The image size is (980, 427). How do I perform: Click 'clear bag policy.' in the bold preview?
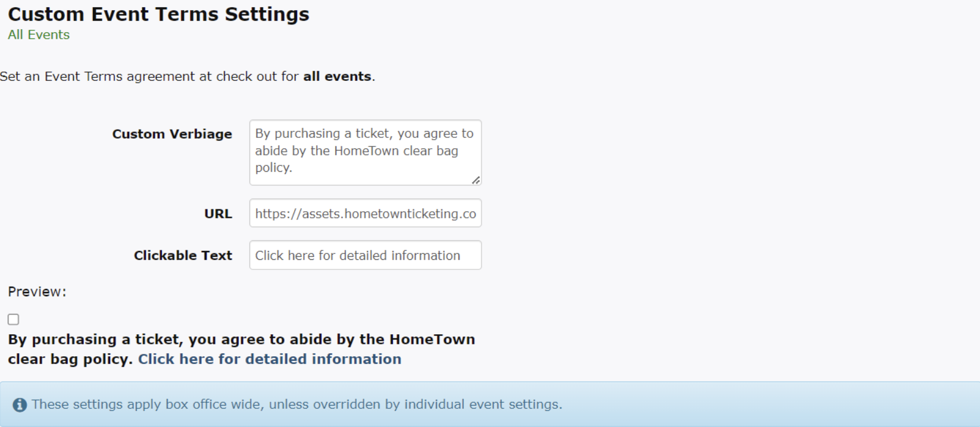click(70, 359)
